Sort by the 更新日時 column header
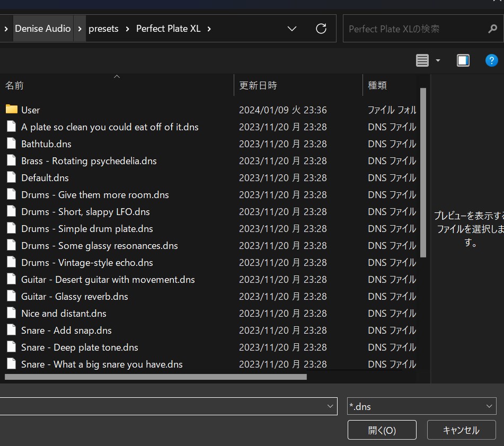Image resolution: width=504 pixels, height=446 pixels. [258, 85]
